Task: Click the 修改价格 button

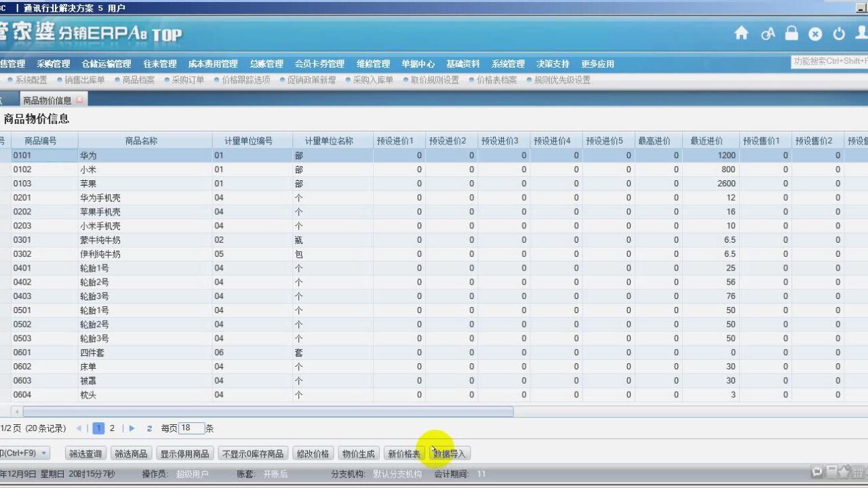Action: (313, 453)
